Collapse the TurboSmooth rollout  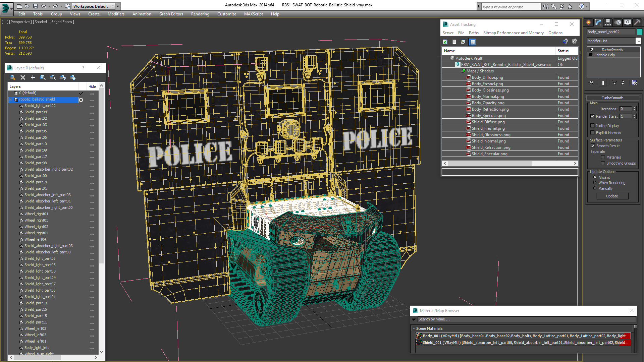[x=589, y=98]
